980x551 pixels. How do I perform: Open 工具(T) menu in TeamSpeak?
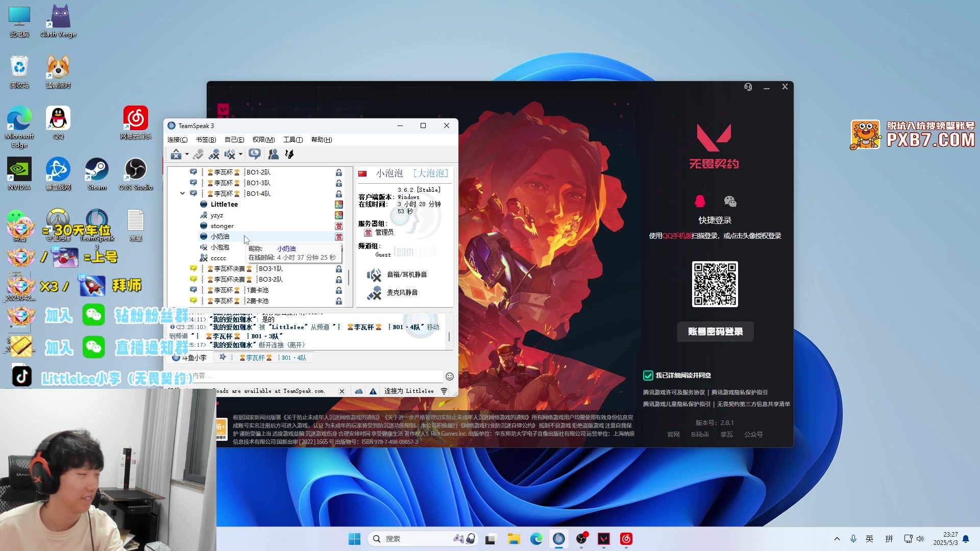pos(293,140)
